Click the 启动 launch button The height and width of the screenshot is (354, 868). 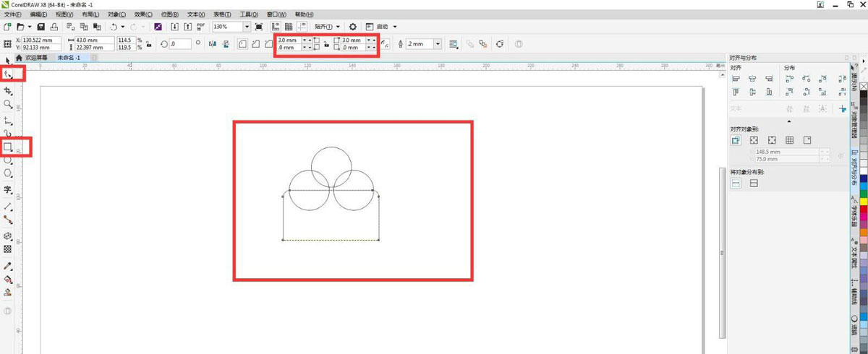point(382,27)
